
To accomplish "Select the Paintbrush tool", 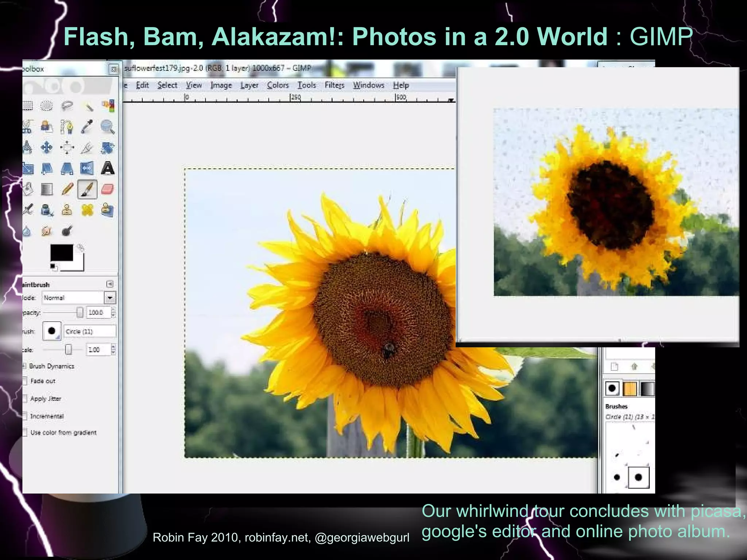I will [x=88, y=189].
